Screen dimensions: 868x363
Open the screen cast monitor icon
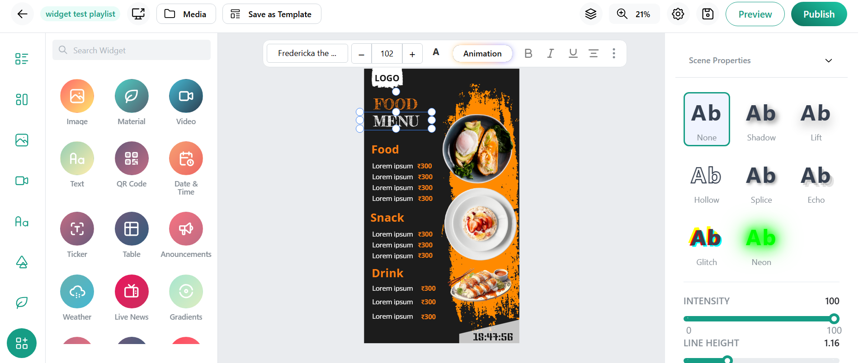pos(138,14)
